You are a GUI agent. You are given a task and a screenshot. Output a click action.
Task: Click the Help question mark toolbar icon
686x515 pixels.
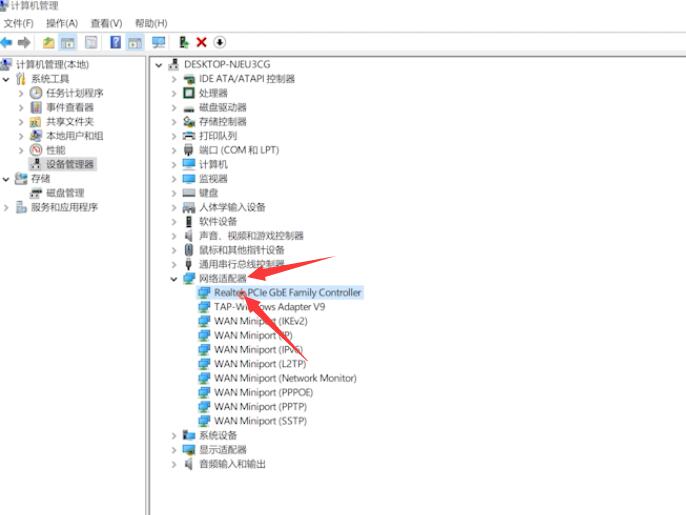point(116,42)
